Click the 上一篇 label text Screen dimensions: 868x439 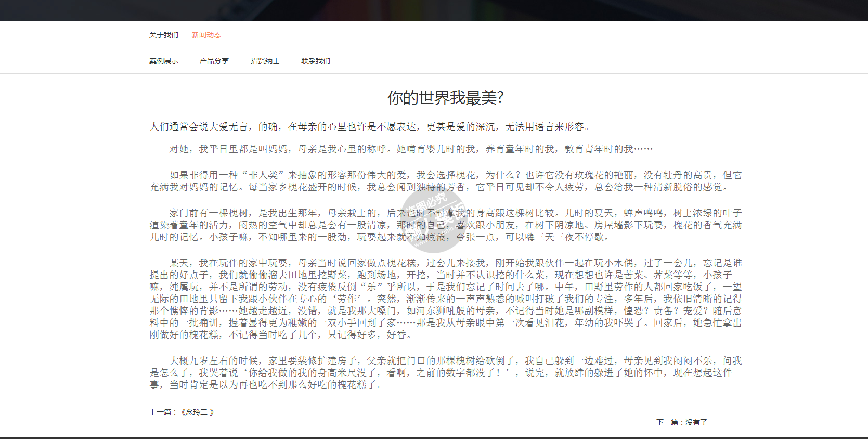160,412
